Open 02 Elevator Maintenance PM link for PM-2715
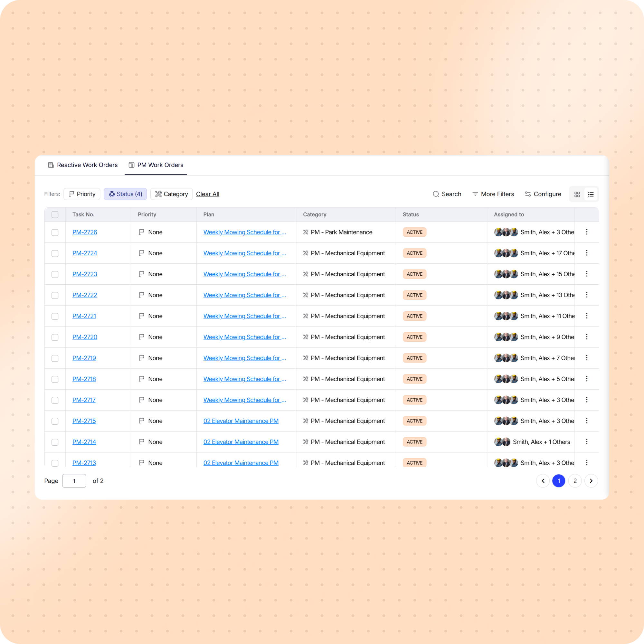Screen dimensions: 644x644 coord(241,421)
